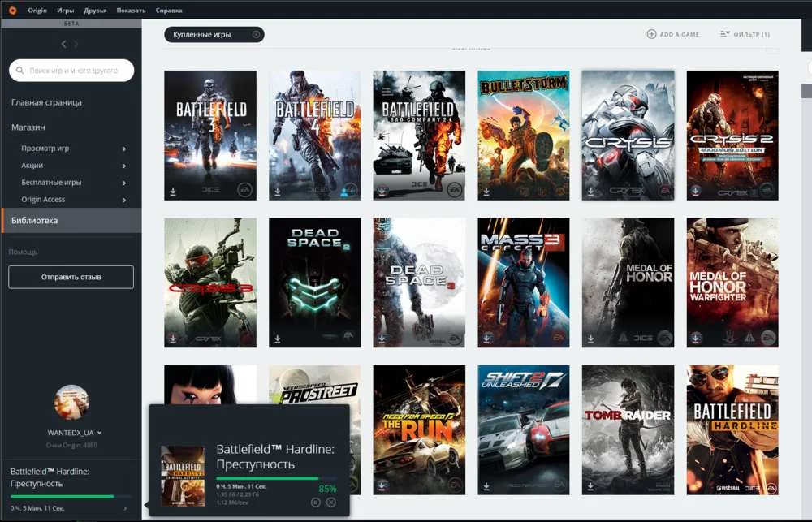Click the Hardline Преступность popup thumbnail

point(183,476)
